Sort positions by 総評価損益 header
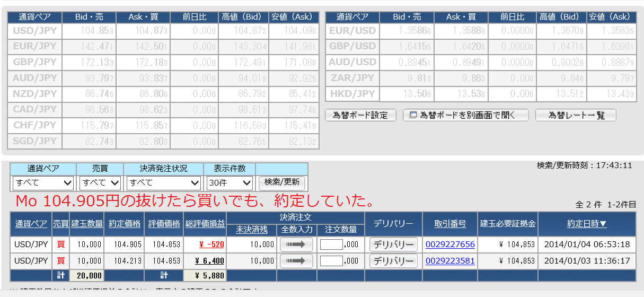644x297 pixels. point(205,224)
